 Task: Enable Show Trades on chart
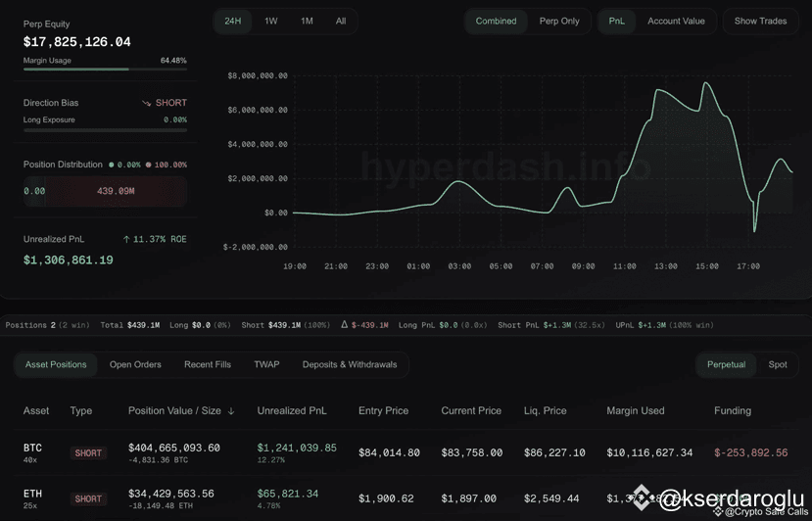pyautogui.click(x=760, y=22)
